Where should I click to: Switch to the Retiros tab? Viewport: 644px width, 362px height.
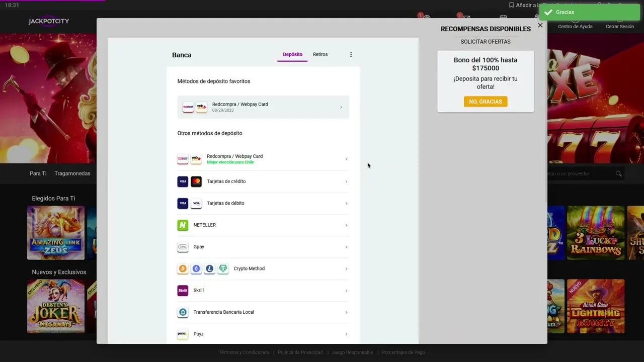pos(320,54)
